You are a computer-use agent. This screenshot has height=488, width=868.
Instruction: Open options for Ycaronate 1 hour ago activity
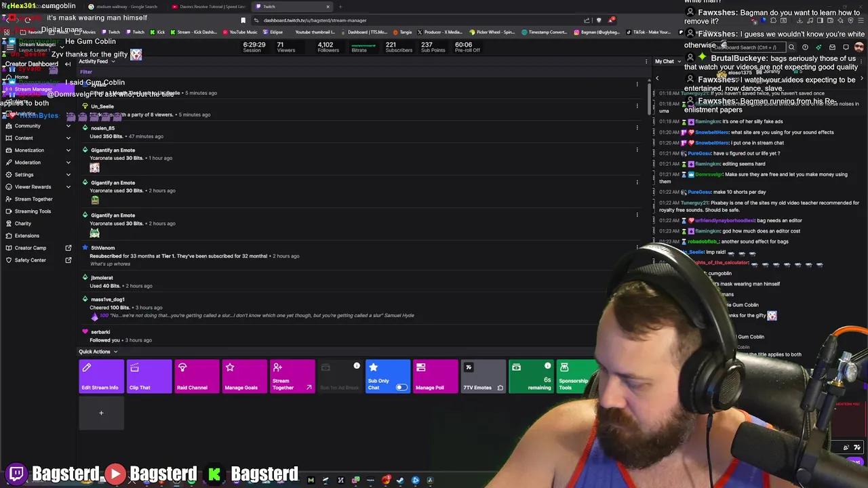click(637, 150)
